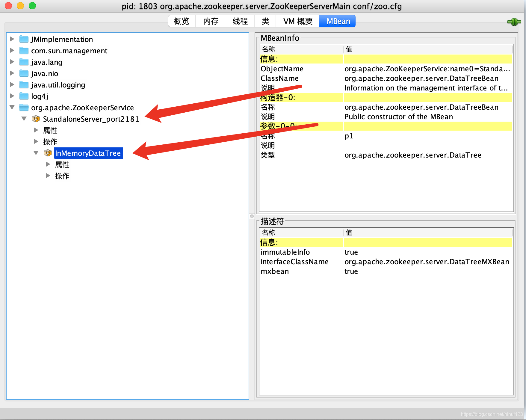Select the InMemoryDataTree tree label
The height and width of the screenshot is (420, 526).
tap(88, 153)
